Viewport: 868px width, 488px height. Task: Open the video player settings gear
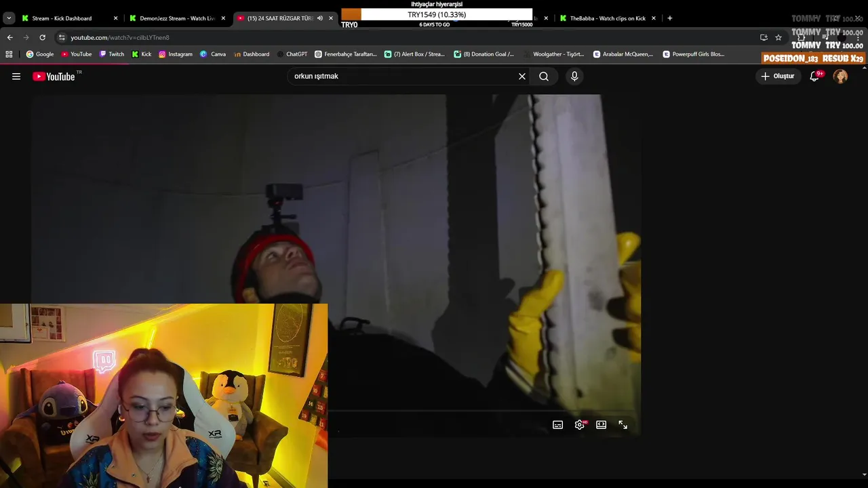coord(580,425)
